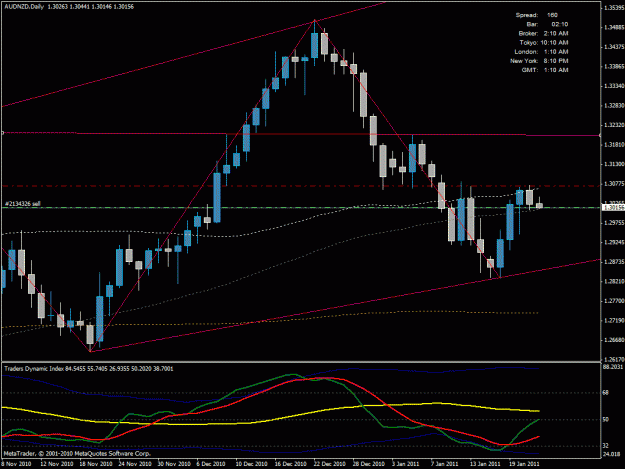
Task: Click the New York: 8:10 PM clock
Action: point(539,61)
